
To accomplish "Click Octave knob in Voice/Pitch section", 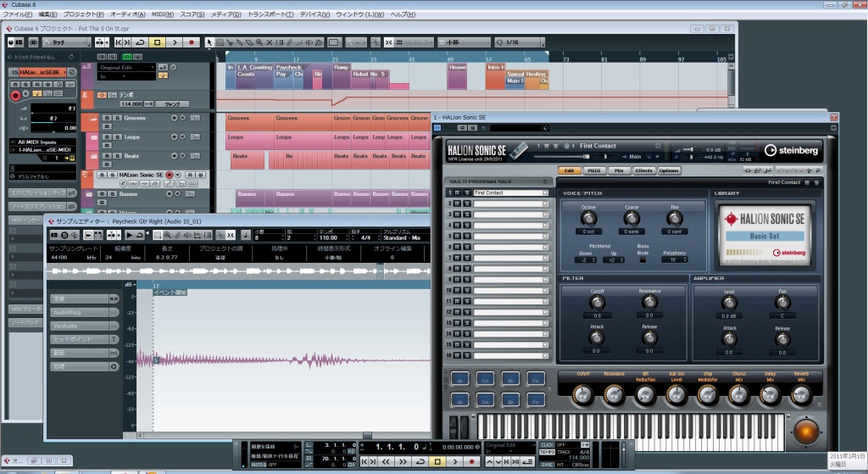I will 588,218.
